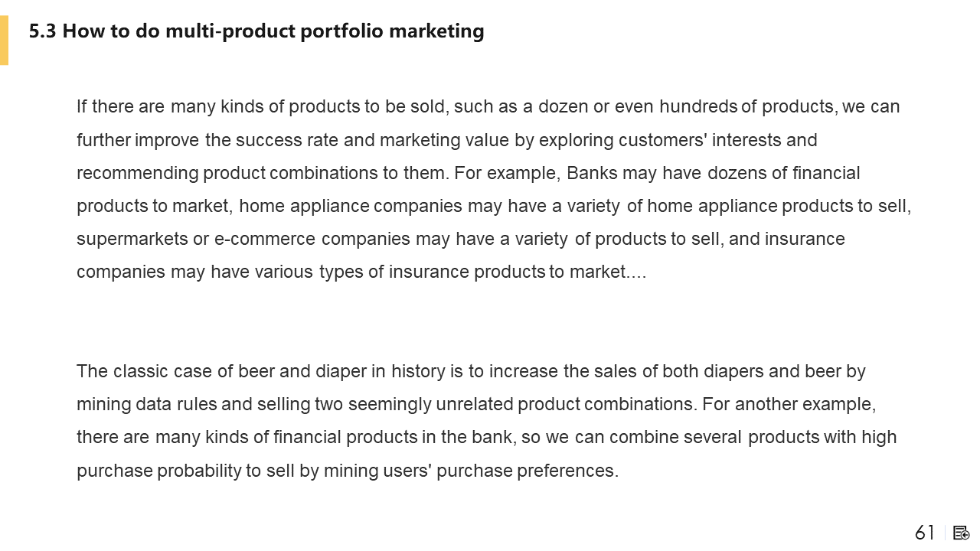Click the line starting "If there are many kinds"
This screenshot has width=980, height=551.
click(x=488, y=106)
